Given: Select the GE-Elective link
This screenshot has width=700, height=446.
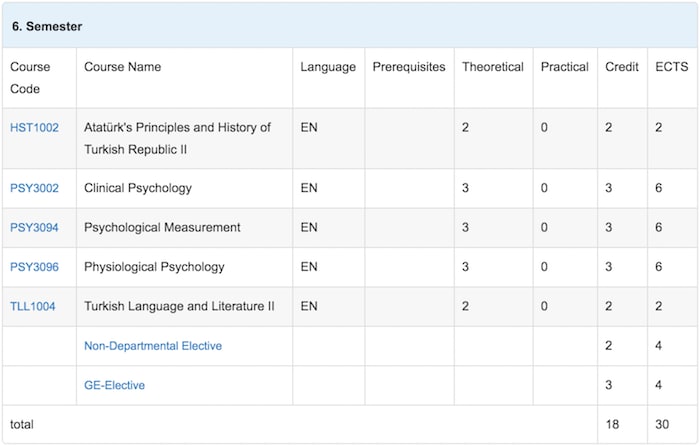Looking at the screenshot, I should [114, 385].
